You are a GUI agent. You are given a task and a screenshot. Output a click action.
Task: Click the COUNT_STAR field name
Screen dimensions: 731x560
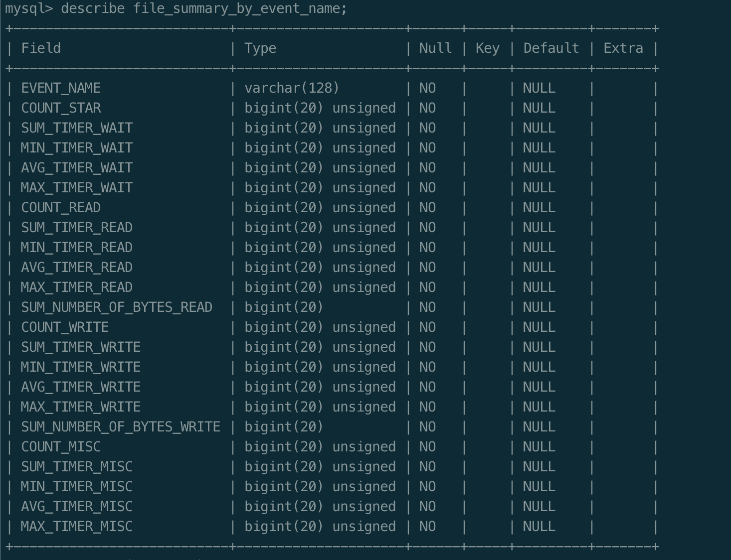point(61,108)
